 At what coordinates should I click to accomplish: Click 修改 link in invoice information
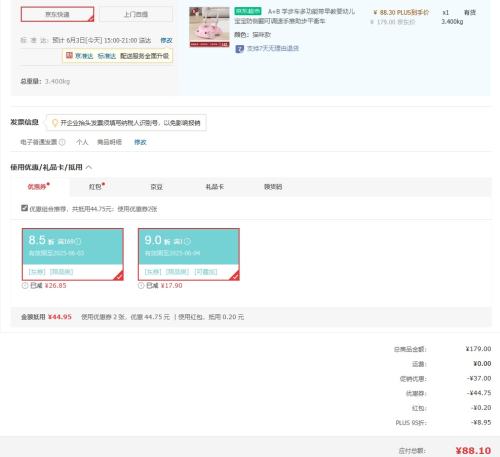[x=140, y=142]
